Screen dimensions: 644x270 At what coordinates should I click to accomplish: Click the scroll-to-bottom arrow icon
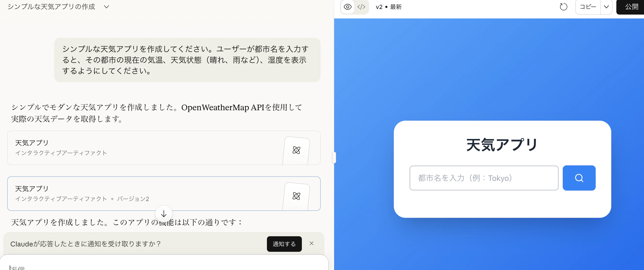164,214
